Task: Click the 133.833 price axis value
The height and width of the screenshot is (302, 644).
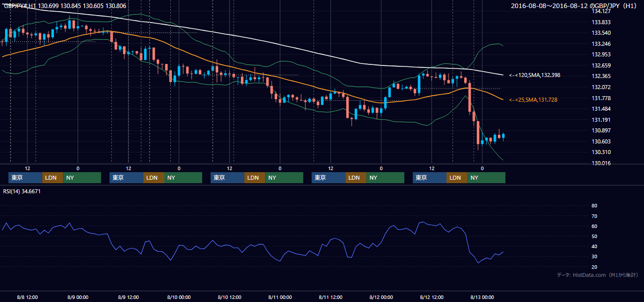Action: (x=601, y=22)
